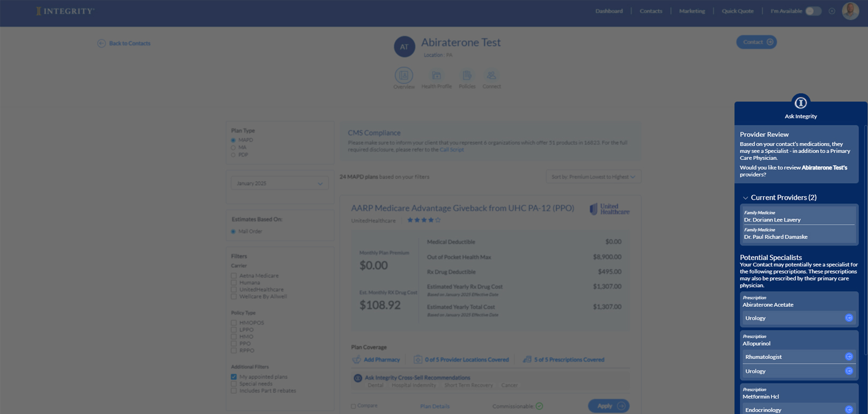Select the PDP plan type radio
Image resolution: width=868 pixels, height=414 pixels.
click(x=233, y=155)
